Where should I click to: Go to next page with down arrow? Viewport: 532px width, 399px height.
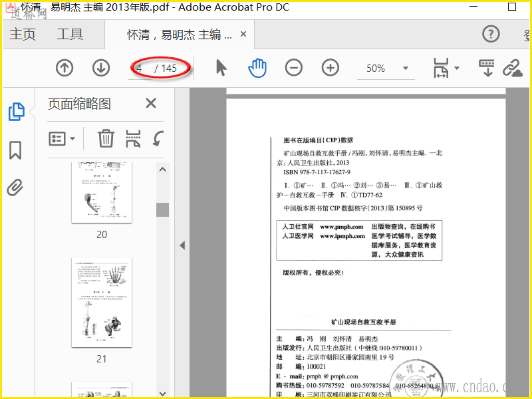pos(101,68)
